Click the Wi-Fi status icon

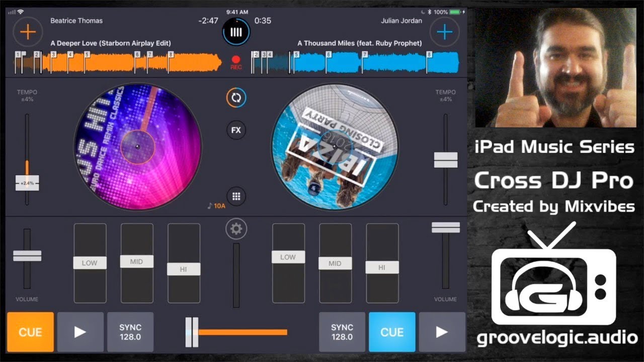(21, 12)
